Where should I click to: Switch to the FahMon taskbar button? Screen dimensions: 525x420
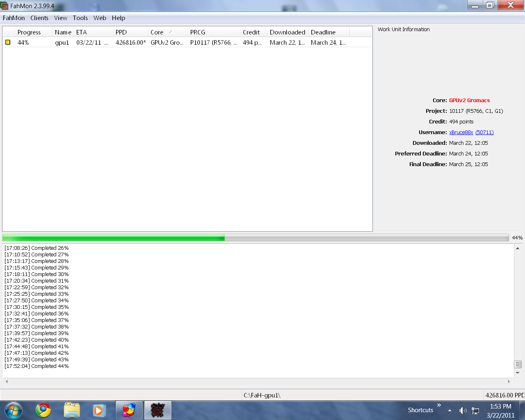pyautogui.click(x=157, y=410)
